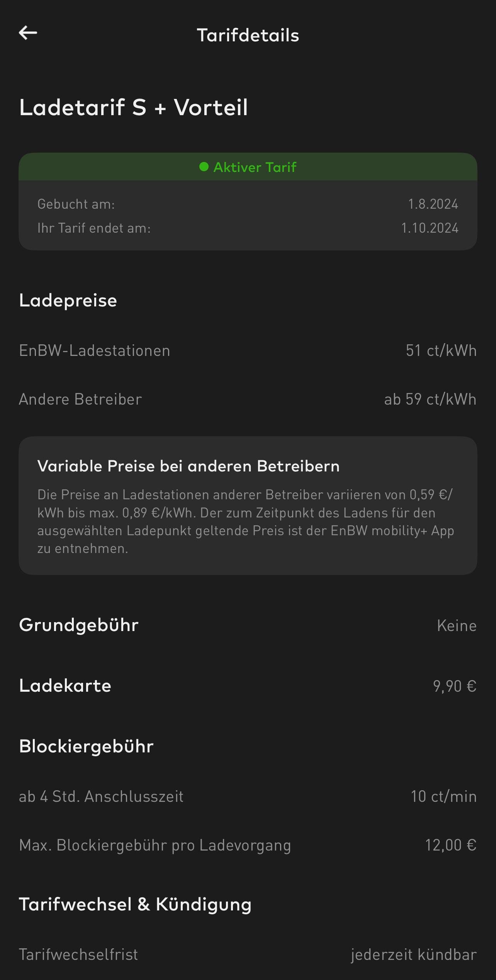Select the EnBW-Ladestationen price row
This screenshot has width=496, height=980.
coord(248,350)
